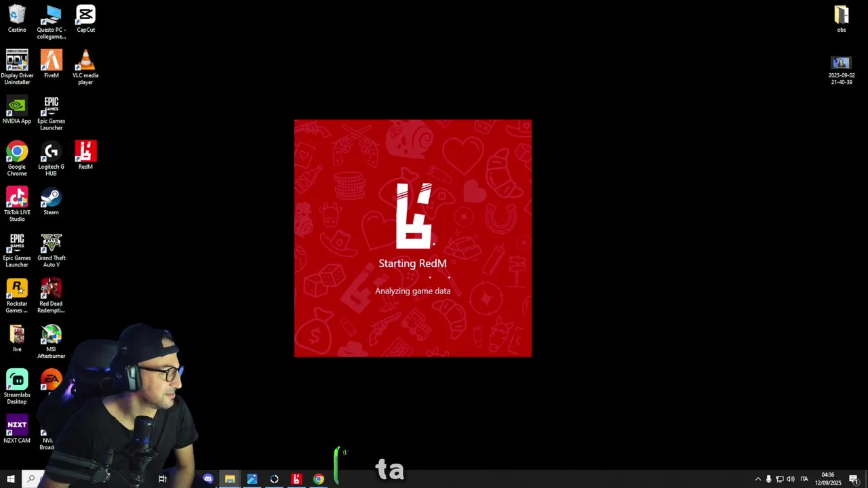The image size is (868, 488).
Task: Select the EA app desktop icon
Action: click(52, 380)
